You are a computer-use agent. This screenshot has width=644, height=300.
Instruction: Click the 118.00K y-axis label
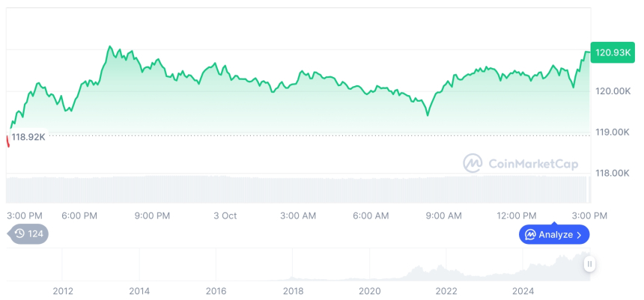tap(613, 173)
